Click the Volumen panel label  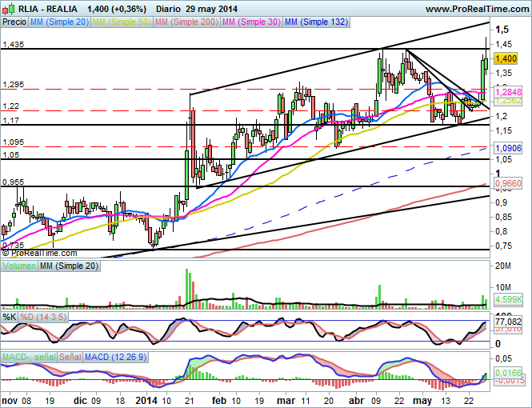click(18, 265)
